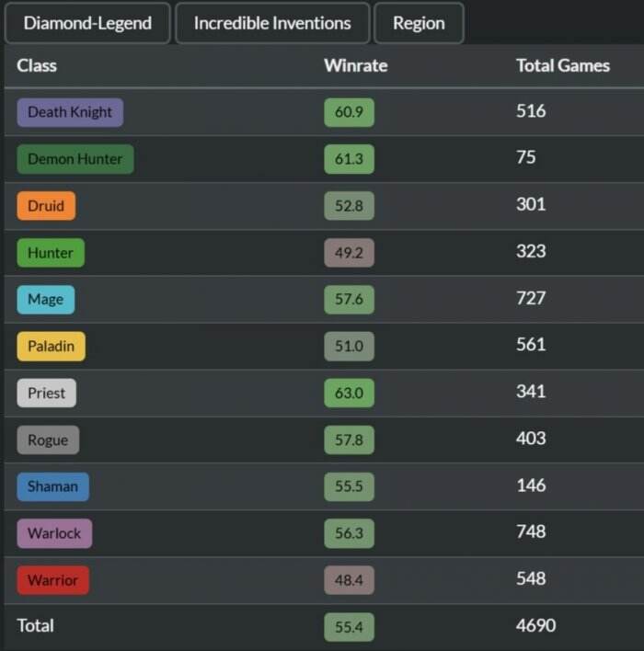Click the Warrior 48.4 winrate badge
Viewport: 644px width, 651px height.
point(349,580)
